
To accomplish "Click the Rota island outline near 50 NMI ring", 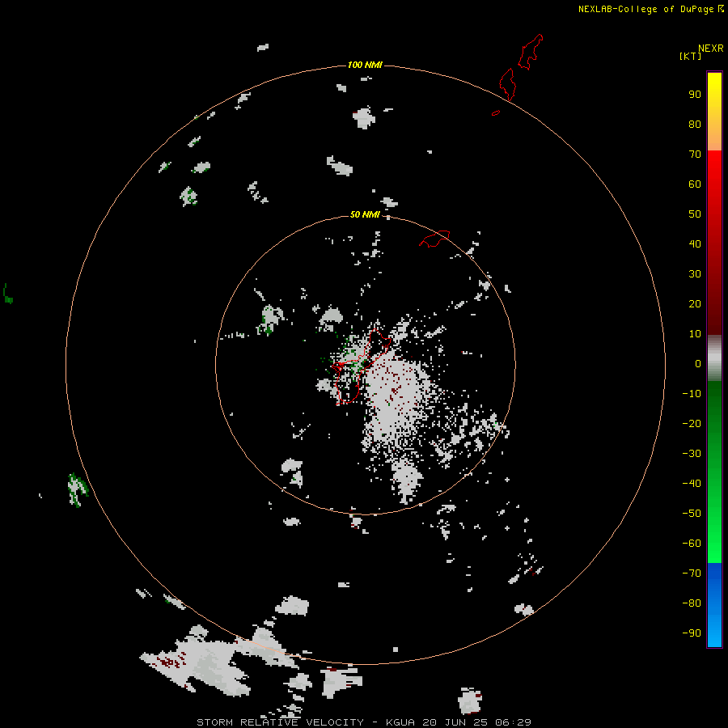I will tap(434, 239).
